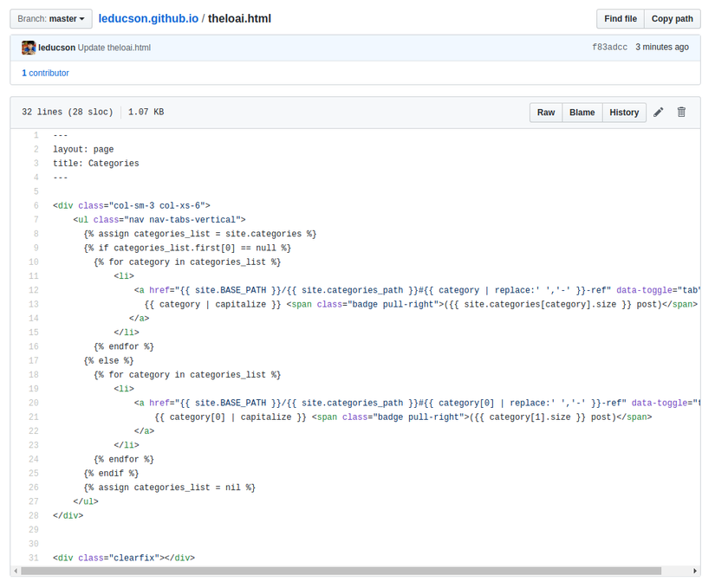
Task: Open commit f83adcc
Action: 610,48
